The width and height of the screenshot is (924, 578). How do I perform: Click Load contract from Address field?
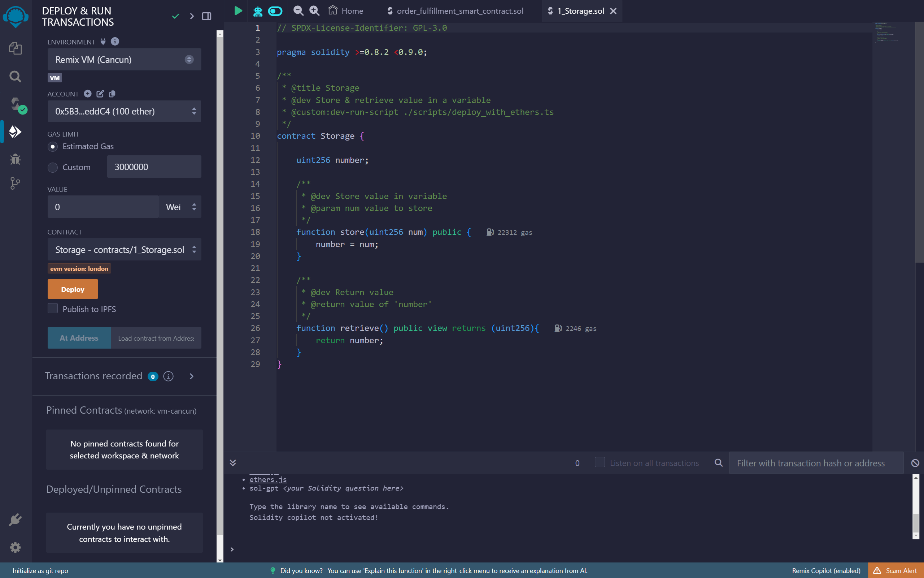pos(156,338)
